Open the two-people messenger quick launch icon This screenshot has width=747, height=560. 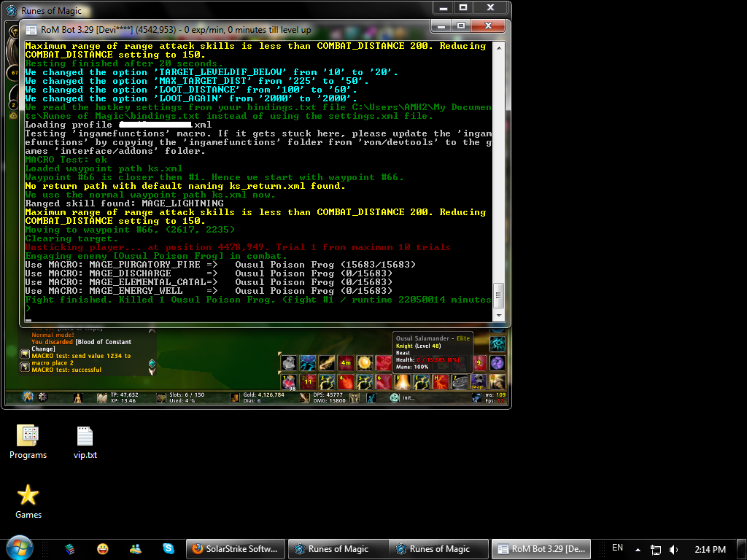[135, 549]
